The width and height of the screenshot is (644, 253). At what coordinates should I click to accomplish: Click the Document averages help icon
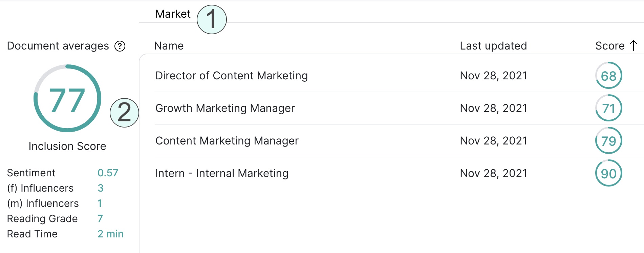pos(120,46)
